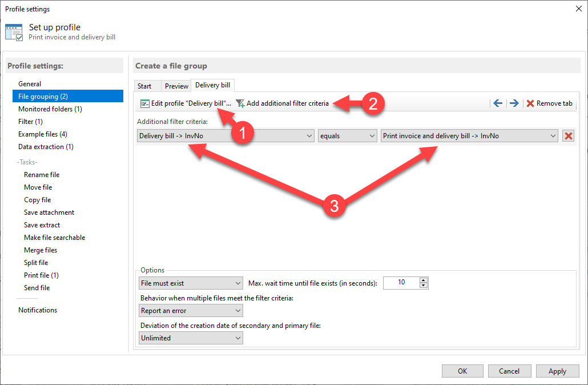
Task: Click the Add additional filter criteria icon
Action: 240,103
